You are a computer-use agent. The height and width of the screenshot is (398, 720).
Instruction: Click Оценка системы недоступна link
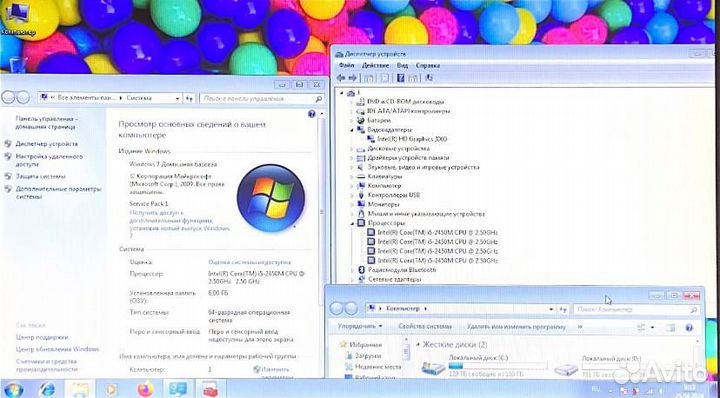249,262
